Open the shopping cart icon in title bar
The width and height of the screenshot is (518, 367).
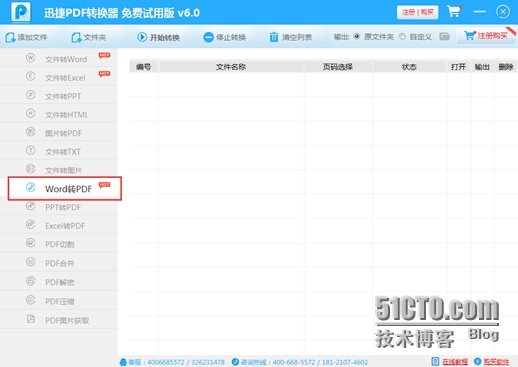(454, 12)
